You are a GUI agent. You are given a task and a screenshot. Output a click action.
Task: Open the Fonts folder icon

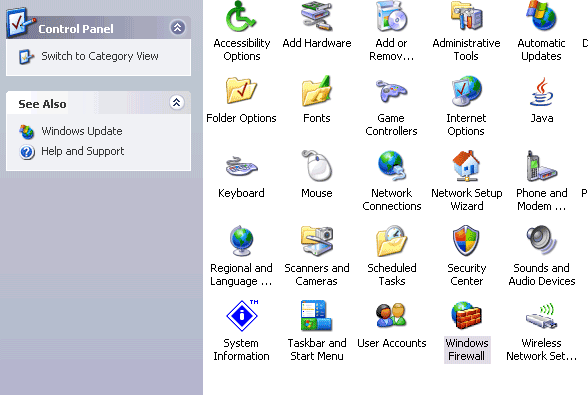(x=317, y=91)
